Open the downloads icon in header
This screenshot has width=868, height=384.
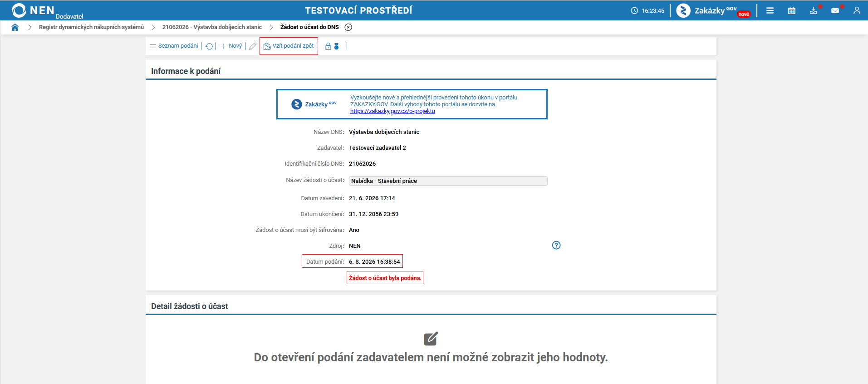pyautogui.click(x=814, y=10)
